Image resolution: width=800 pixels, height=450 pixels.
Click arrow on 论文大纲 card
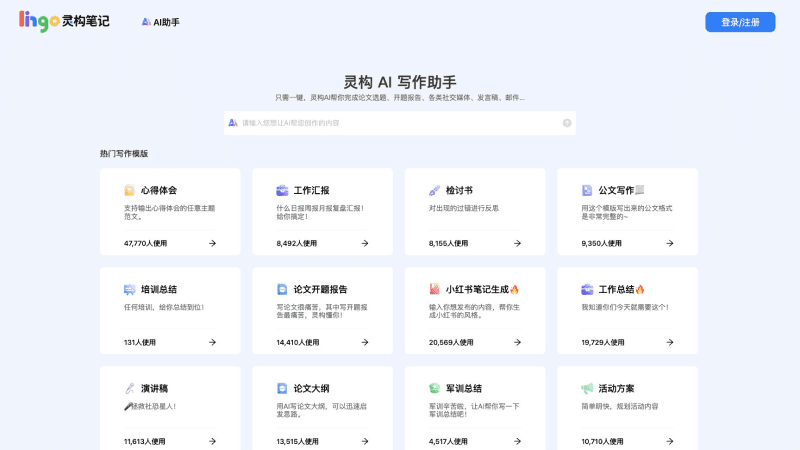(364, 441)
